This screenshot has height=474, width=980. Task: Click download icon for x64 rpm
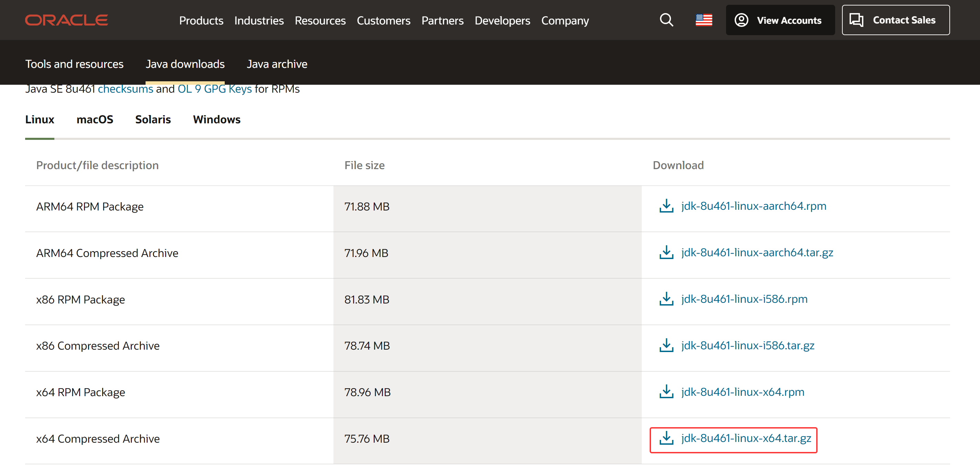pos(666,392)
